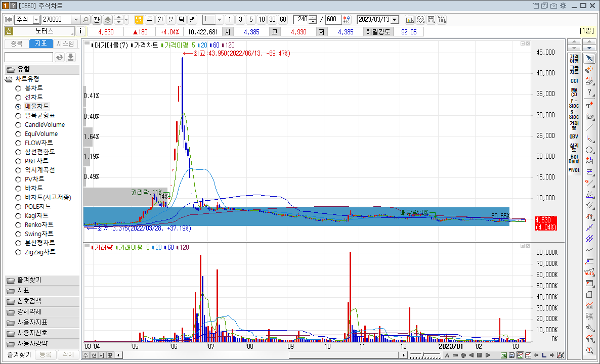Image resolution: width=600 pixels, height=364 pixels.
Task: Select the CandleVolume chart type
Action: pyautogui.click(x=18, y=125)
